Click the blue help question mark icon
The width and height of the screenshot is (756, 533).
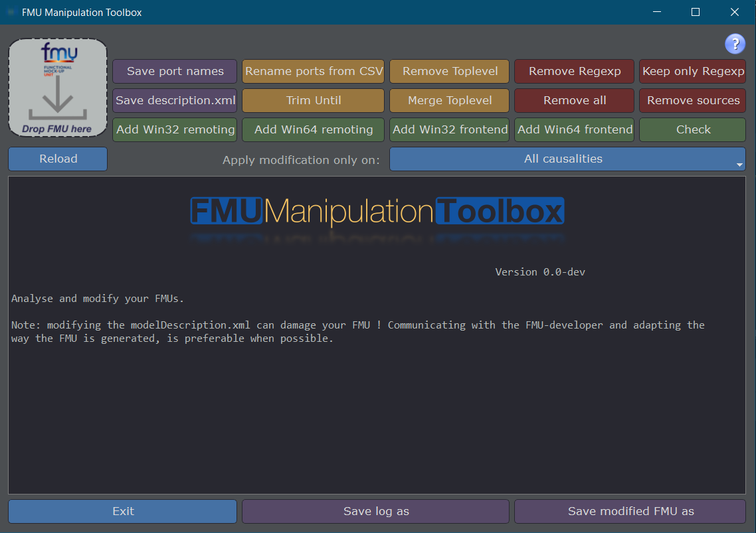coord(735,44)
